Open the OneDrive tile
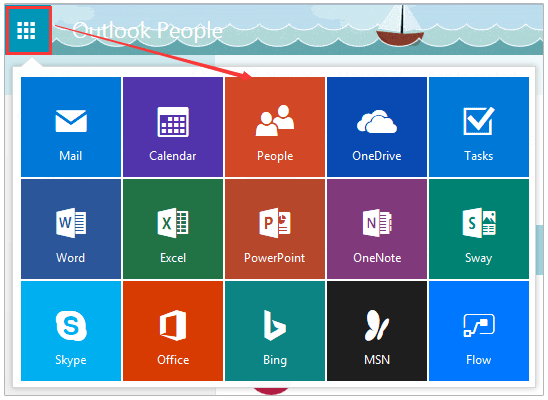This screenshot has width=548, height=400. [377, 127]
